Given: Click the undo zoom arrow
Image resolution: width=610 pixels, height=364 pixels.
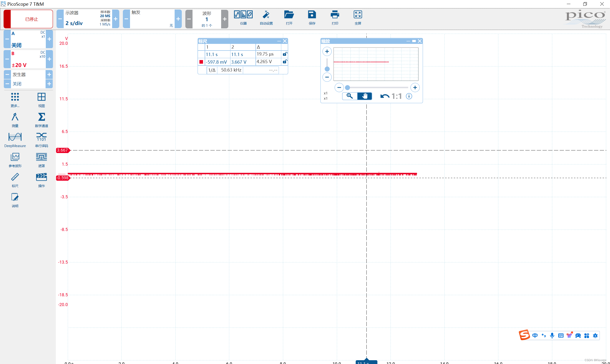Looking at the screenshot, I should (x=385, y=96).
